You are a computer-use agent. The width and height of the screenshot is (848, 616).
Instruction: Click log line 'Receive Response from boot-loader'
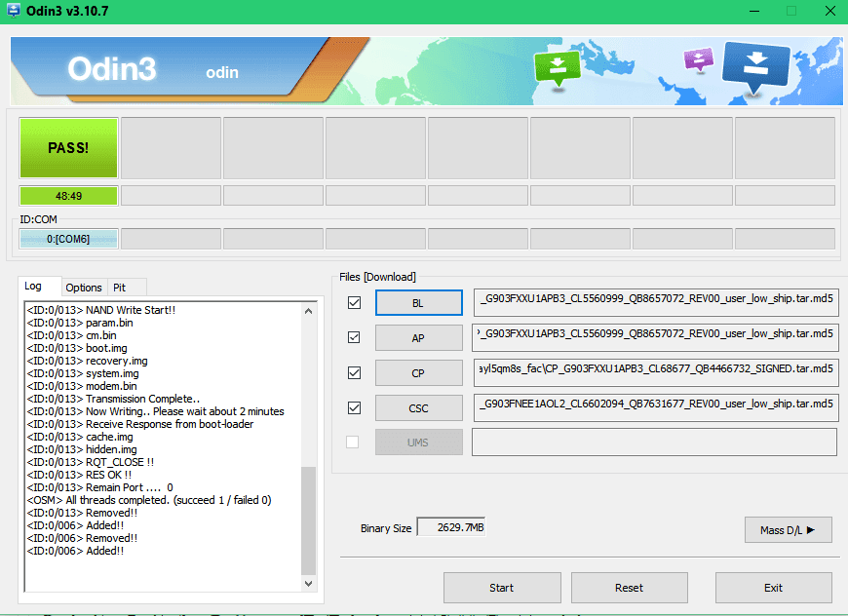pyautogui.click(x=140, y=424)
